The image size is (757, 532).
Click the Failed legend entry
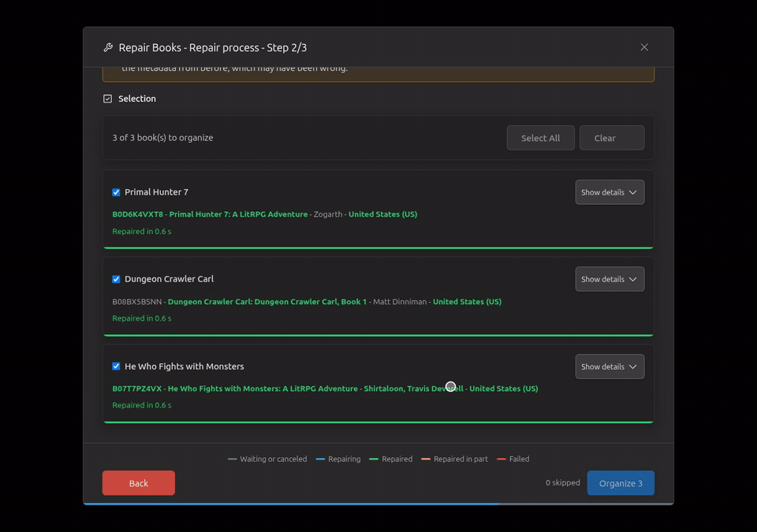point(513,459)
